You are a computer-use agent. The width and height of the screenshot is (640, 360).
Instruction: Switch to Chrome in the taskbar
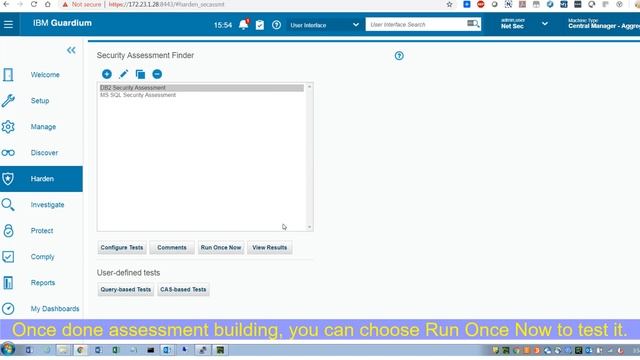tap(80, 350)
